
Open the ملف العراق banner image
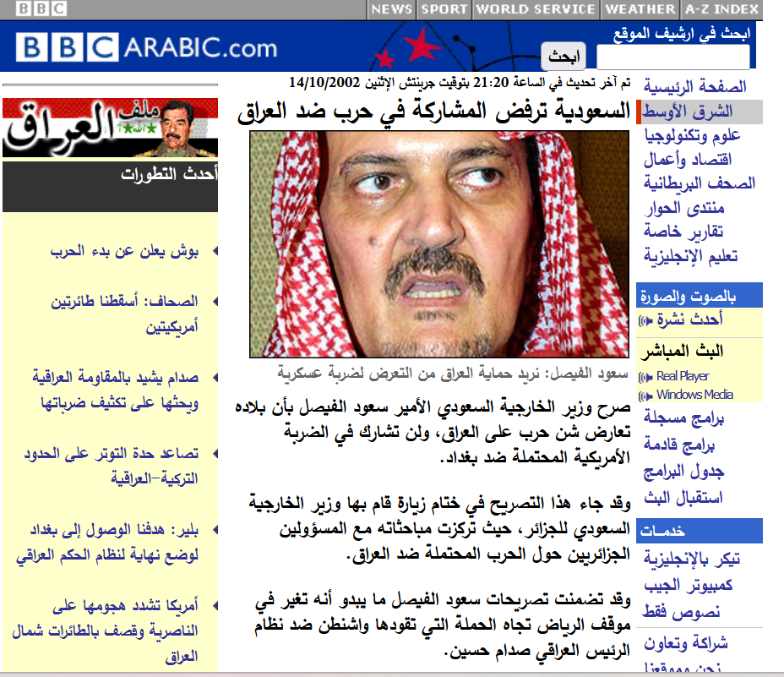point(110,128)
